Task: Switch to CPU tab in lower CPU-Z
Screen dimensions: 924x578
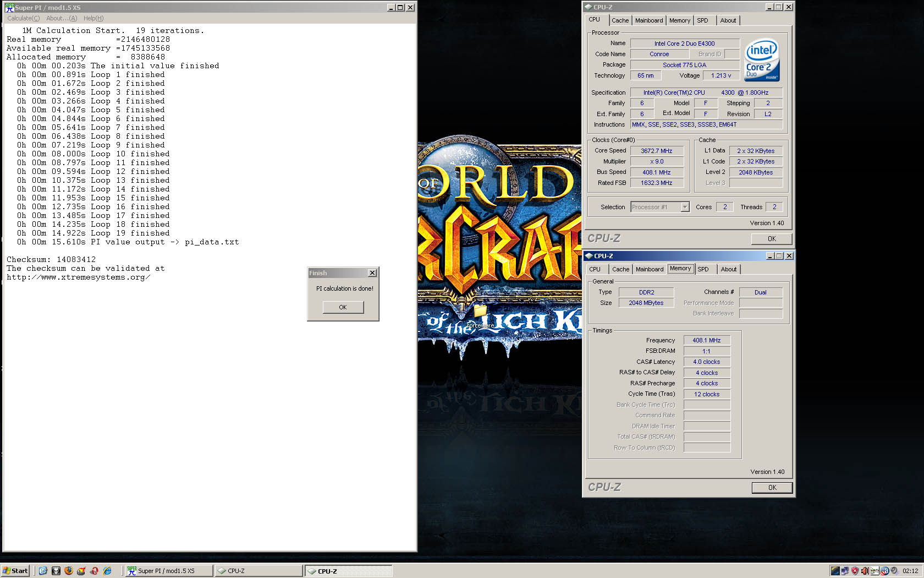Action: pyautogui.click(x=595, y=269)
